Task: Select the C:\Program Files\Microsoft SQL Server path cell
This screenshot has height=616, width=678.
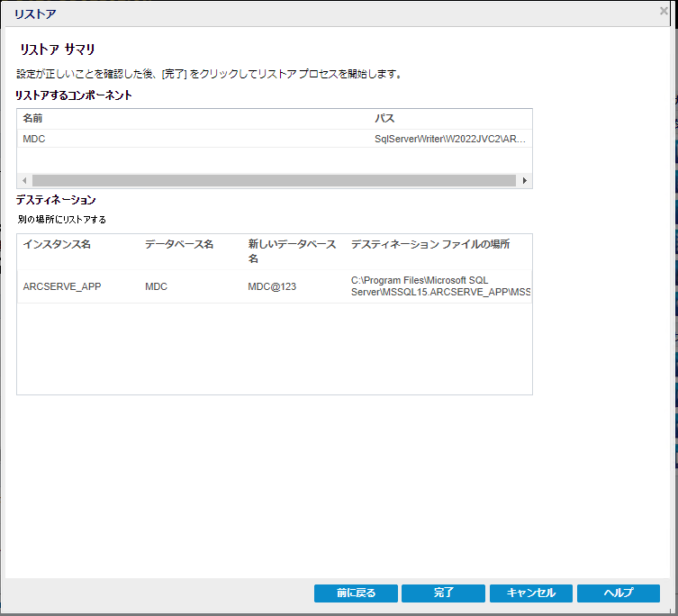Action: point(440,286)
